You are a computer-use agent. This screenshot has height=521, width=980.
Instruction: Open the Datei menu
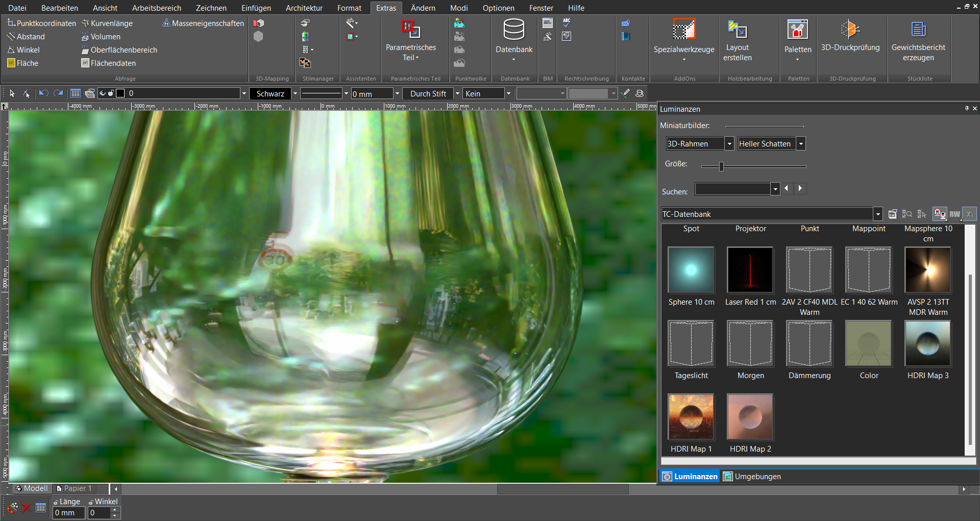(x=17, y=8)
